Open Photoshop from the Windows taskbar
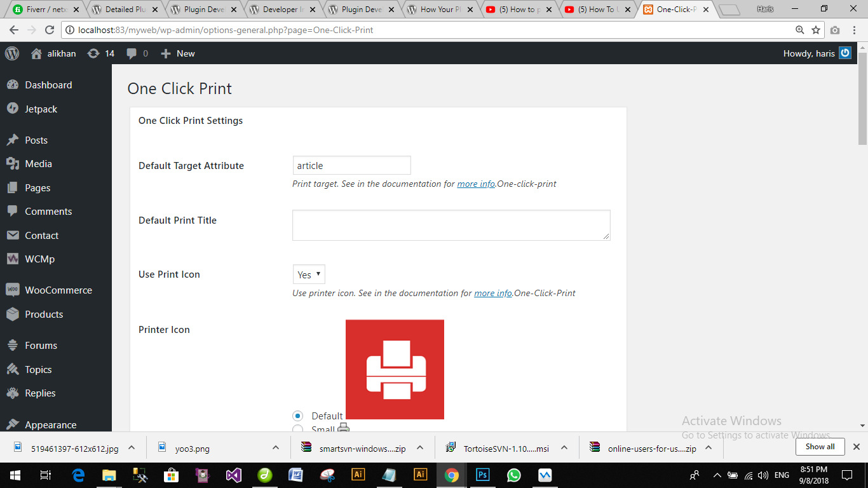The image size is (868, 488). 482,475
